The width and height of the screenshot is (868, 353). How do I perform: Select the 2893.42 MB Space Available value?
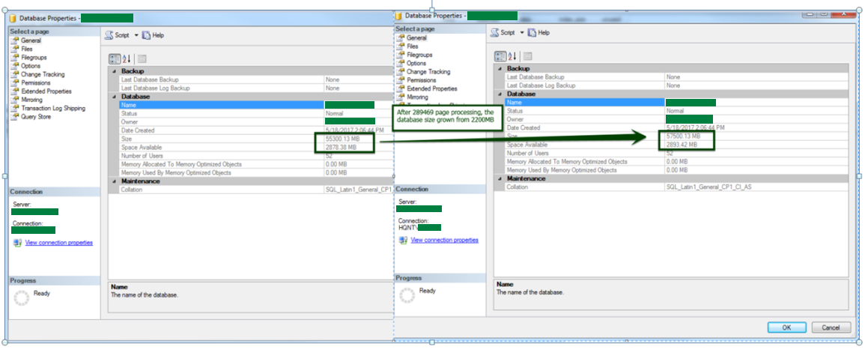[x=682, y=145]
